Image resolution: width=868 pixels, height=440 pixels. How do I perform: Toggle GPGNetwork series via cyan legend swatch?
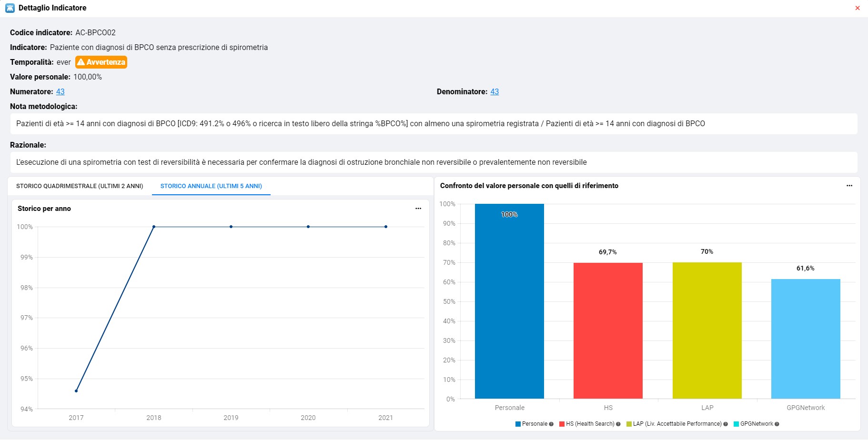[x=736, y=424]
